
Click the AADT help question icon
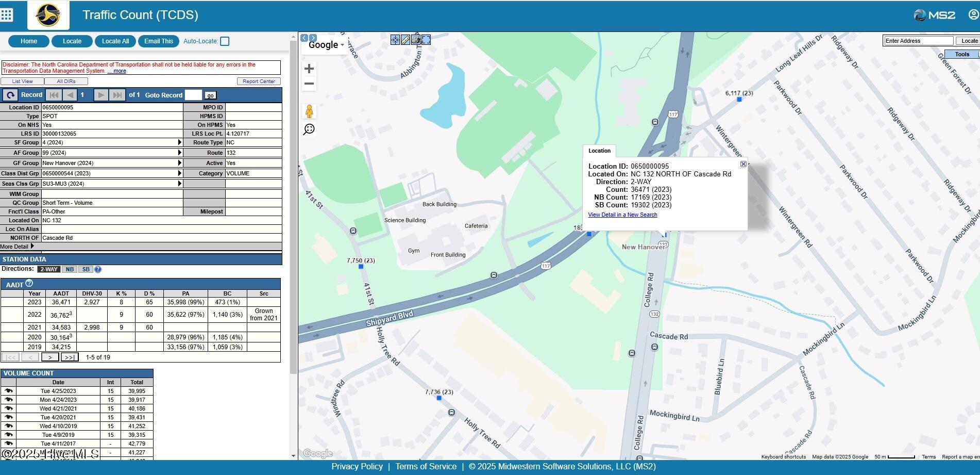point(29,283)
